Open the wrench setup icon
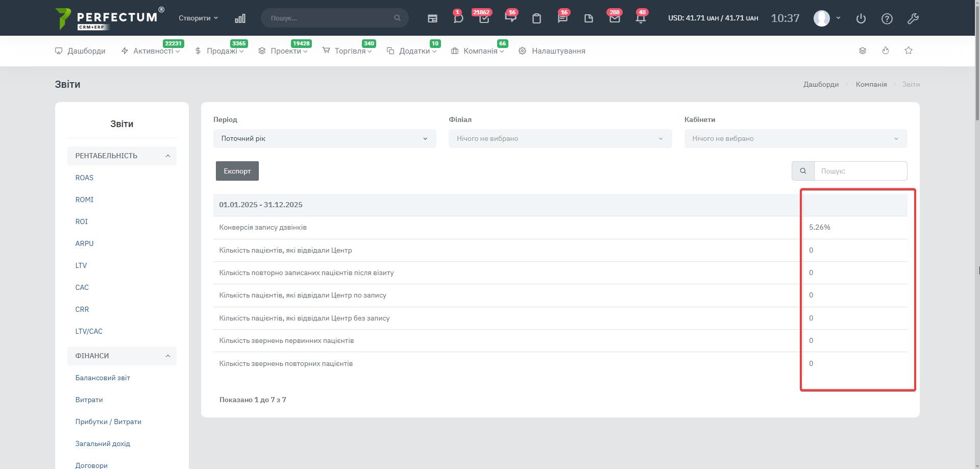 913,18
